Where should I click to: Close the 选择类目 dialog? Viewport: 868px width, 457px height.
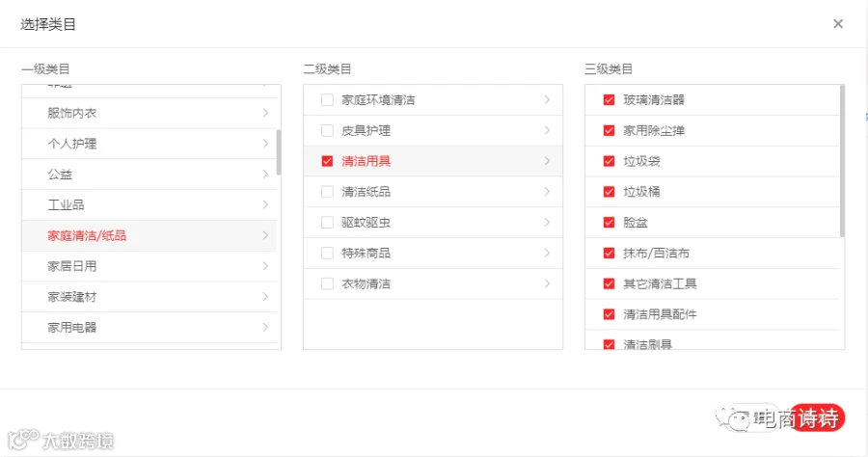(837, 24)
